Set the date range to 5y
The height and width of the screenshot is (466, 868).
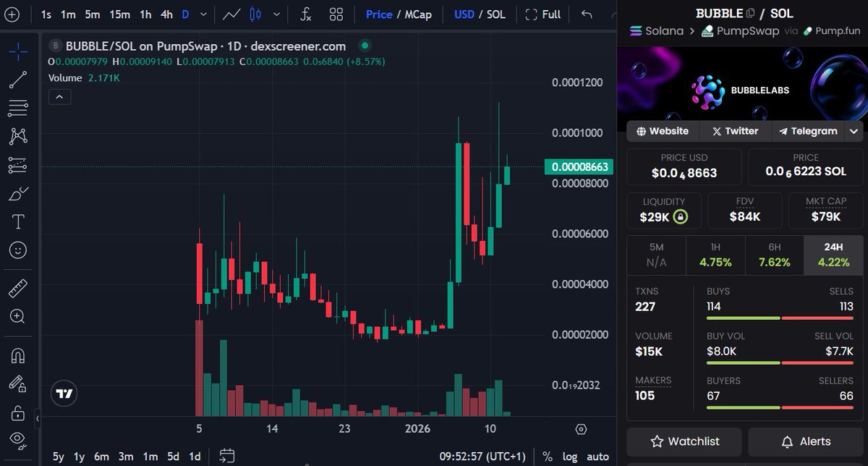(x=59, y=457)
